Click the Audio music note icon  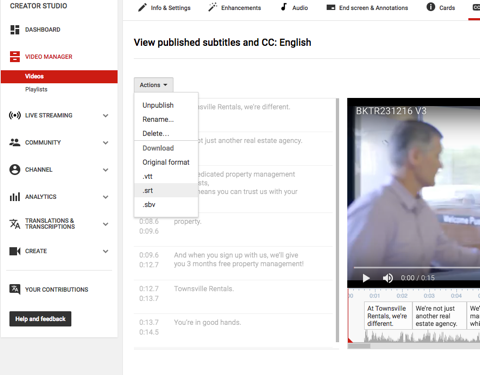[x=284, y=7]
